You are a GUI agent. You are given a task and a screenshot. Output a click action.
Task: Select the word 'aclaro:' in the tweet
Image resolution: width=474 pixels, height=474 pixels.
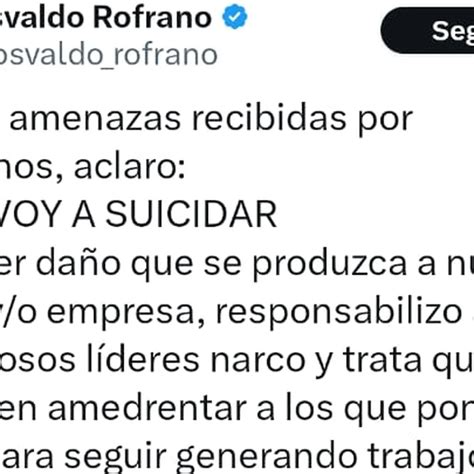point(129,167)
